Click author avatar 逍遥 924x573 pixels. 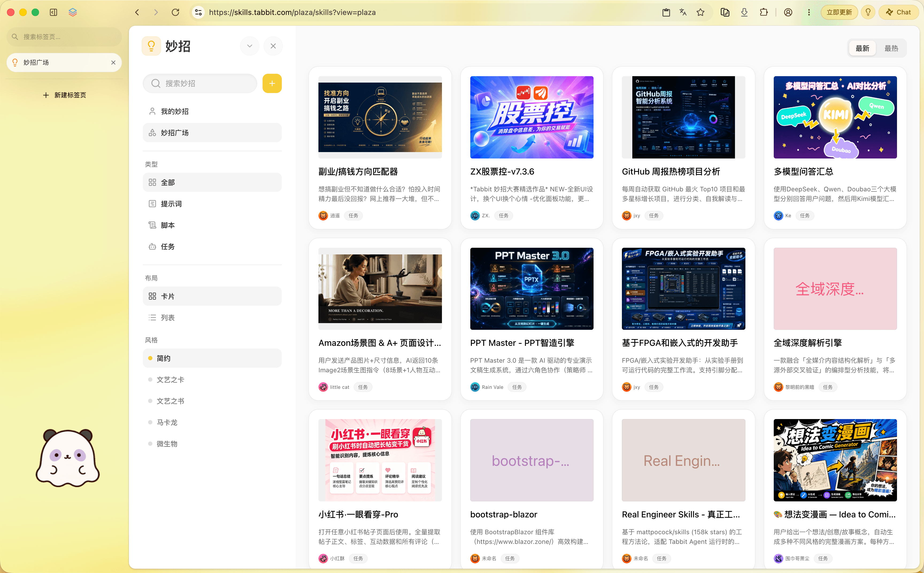pyautogui.click(x=323, y=216)
